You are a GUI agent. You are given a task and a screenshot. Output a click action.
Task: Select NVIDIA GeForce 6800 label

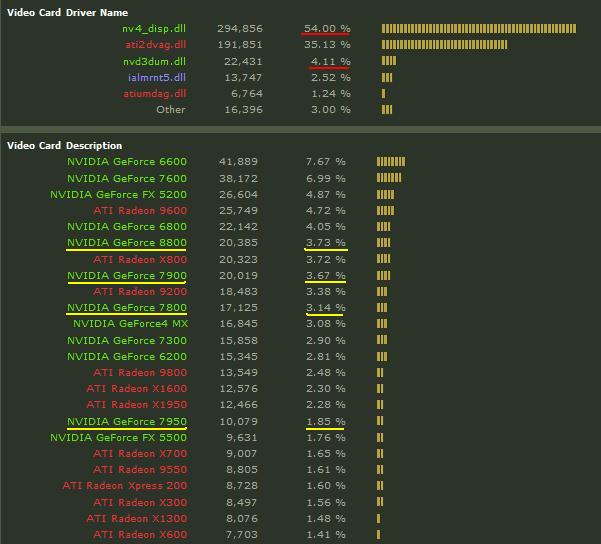[127, 227]
